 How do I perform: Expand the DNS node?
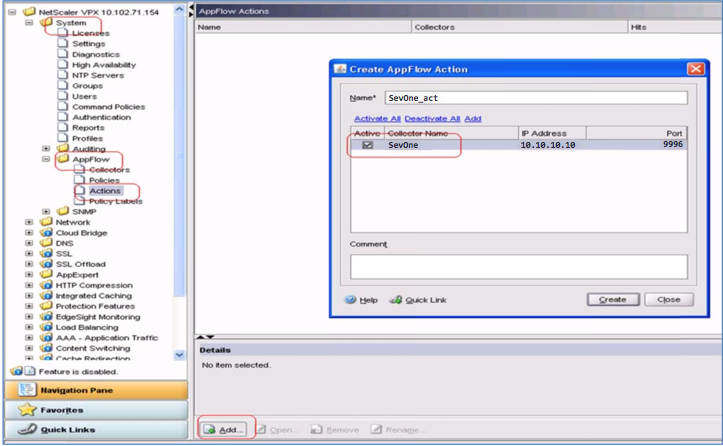(x=29, y=243)
